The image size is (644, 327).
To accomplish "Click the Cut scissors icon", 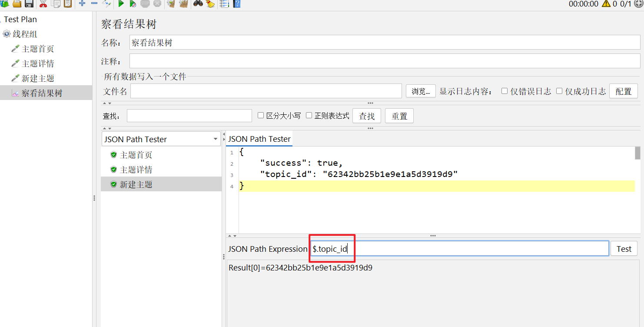I will (x=43, y=3).
